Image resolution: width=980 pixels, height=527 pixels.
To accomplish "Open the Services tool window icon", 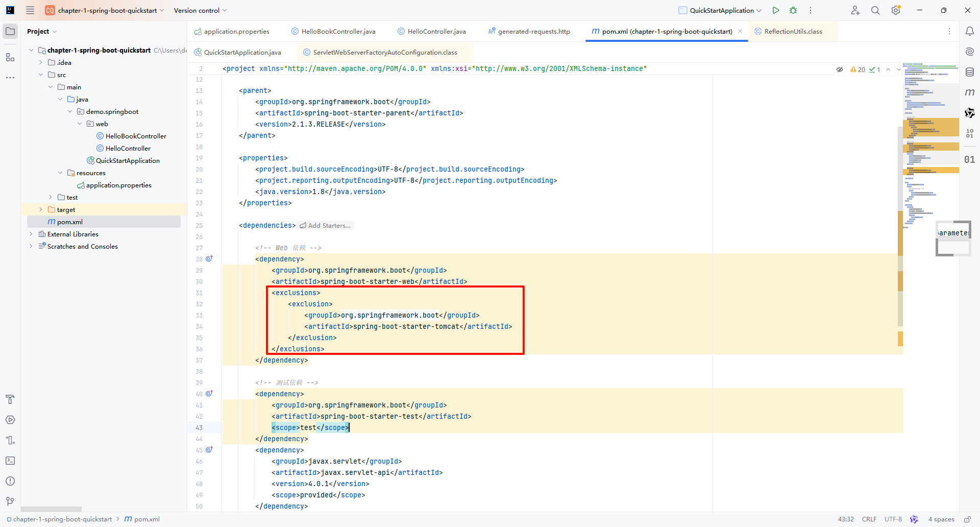I will 10,420.
